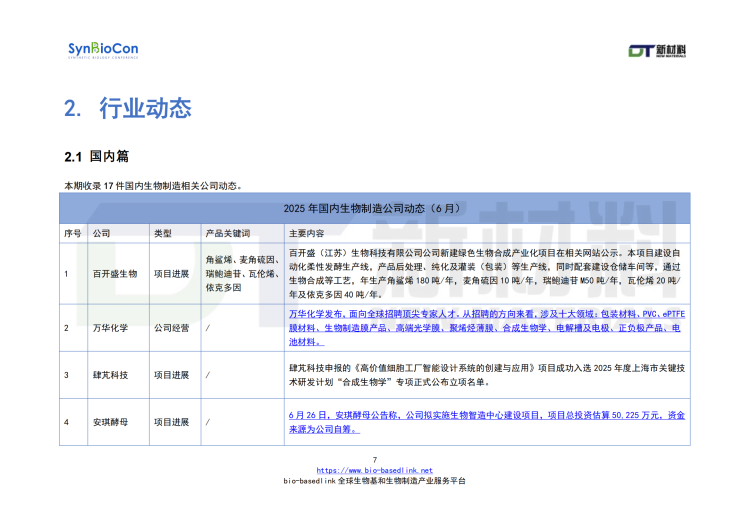The height and width of the screenshot is (530, 750).
Task: Click the 公司 column header
Action: point(102,233)
